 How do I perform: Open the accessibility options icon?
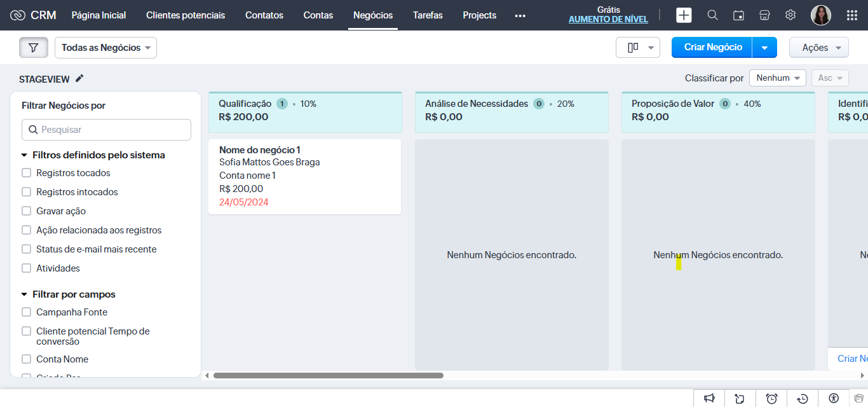[833, 398]
